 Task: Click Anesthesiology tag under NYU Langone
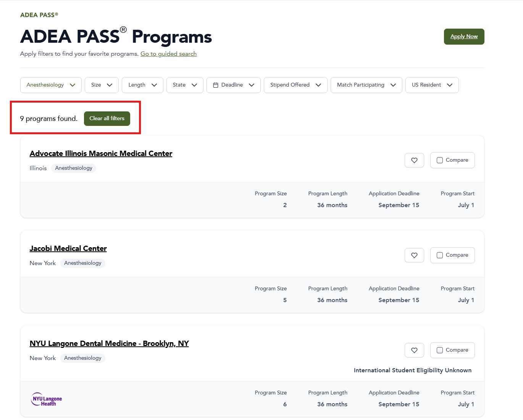coord(83,358)
